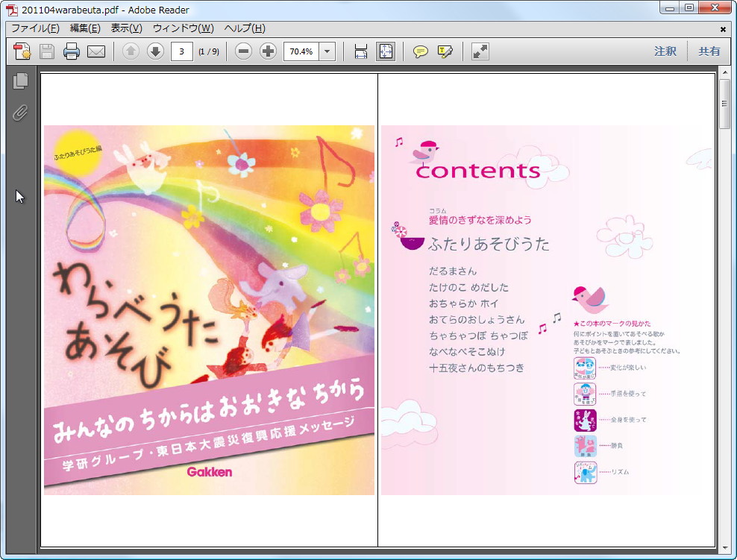This screenshot has width=737, height=560.
Task: Click the text たけのこ めだした
Action: [x=468, y=287]
